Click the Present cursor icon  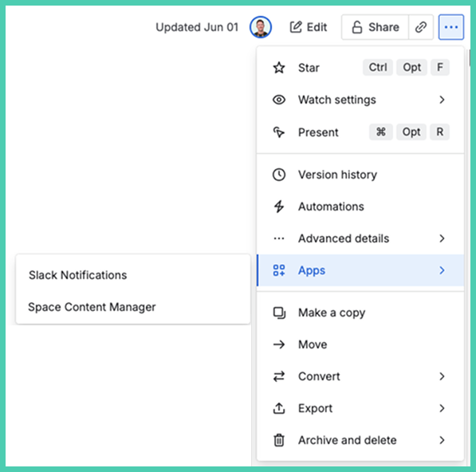(x=279, y=132)
